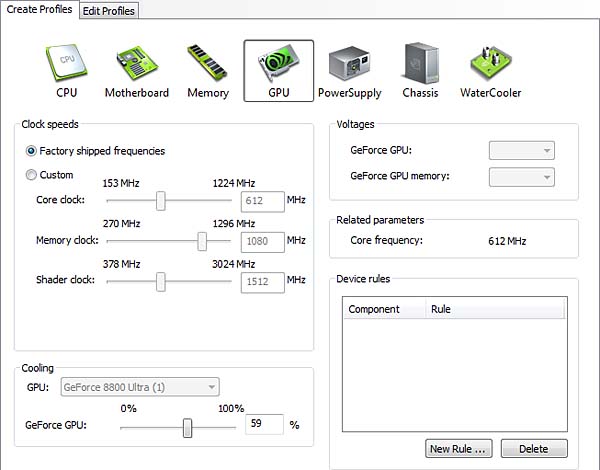Click the 3024 MHz shader clock maximum label
Viewport: 600px width, 470px height.
[x=233, y=264]
